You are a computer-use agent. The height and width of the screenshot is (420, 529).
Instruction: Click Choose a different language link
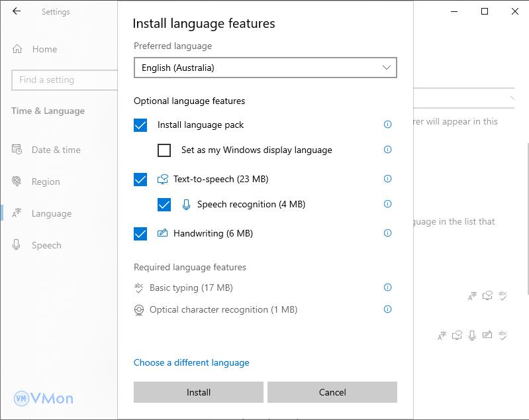pos(191,362)
